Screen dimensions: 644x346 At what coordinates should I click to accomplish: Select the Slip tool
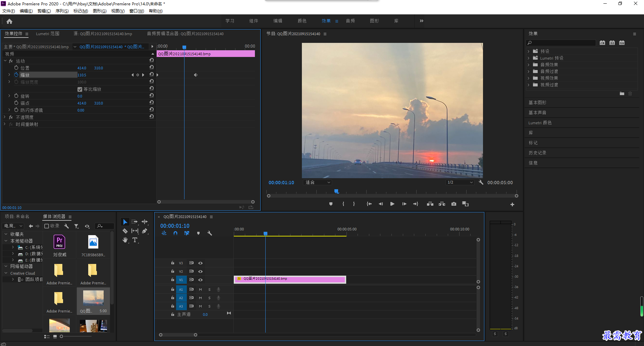135,231
